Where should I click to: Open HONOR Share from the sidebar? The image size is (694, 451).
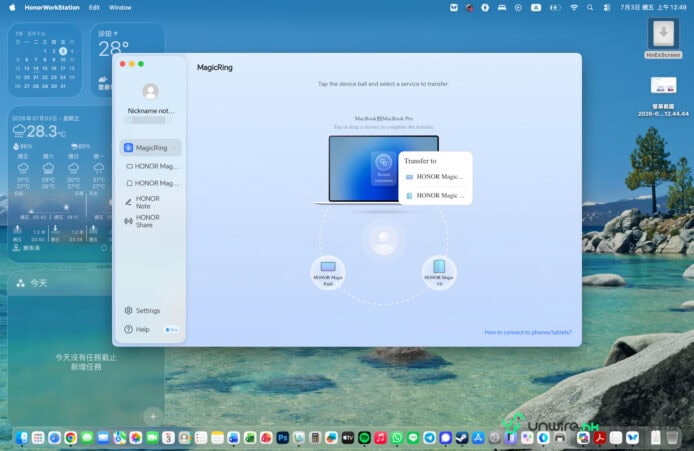click(150, 221)
